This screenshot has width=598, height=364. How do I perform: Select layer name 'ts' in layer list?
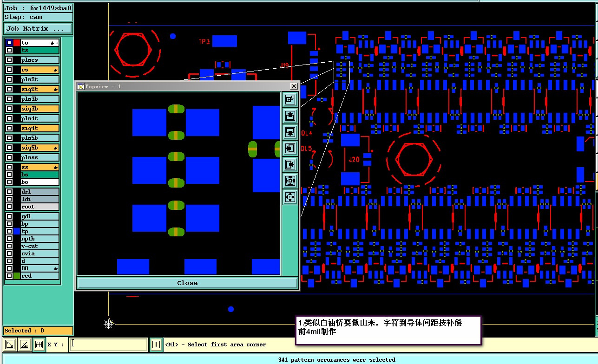coord(39,50)
